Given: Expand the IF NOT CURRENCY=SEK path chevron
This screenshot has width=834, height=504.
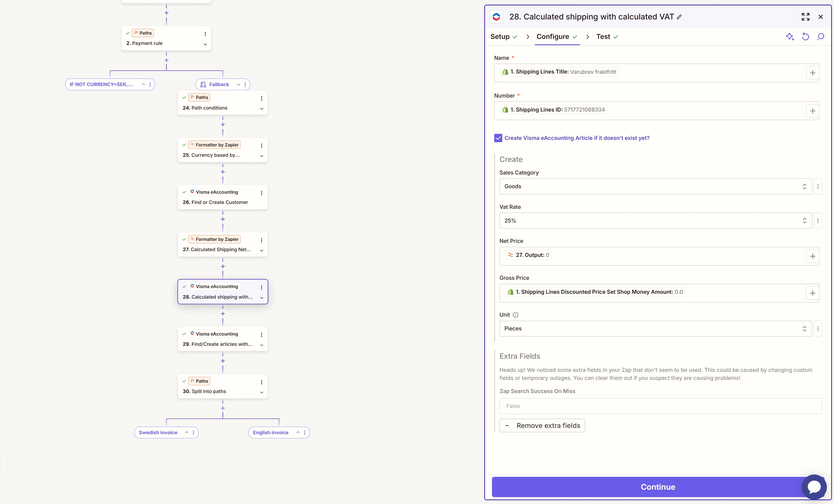Looking at the screenshot, I should (143, 84).
